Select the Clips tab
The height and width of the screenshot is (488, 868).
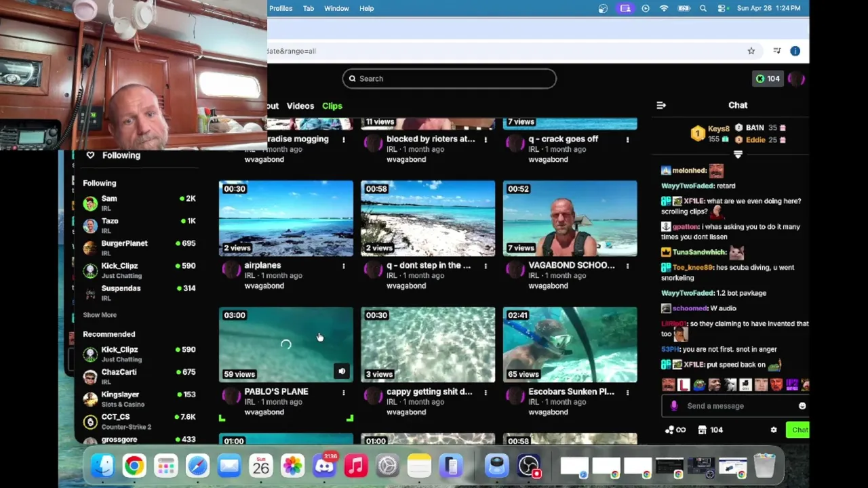[332, 106]
